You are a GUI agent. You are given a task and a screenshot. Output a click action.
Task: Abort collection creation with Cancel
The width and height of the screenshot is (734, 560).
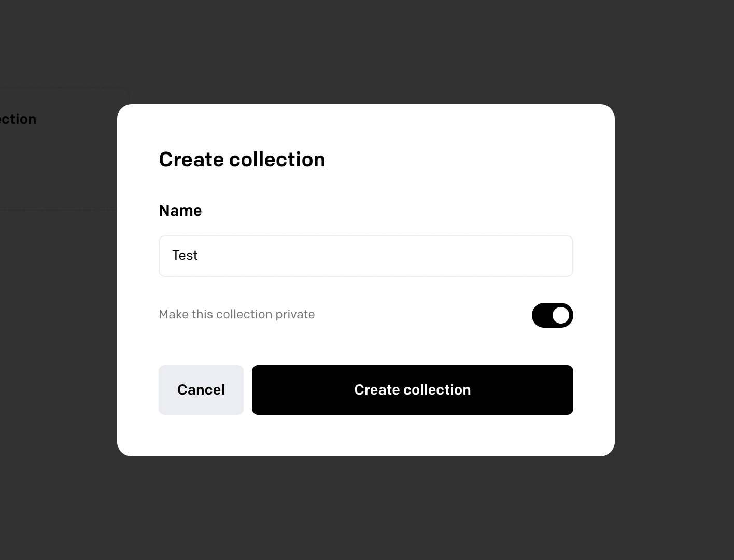[x=201, y=390]
